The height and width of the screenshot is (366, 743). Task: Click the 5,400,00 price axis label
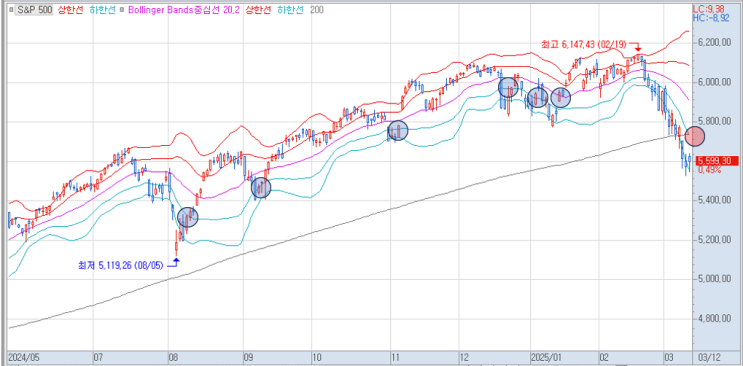(715, 201)
